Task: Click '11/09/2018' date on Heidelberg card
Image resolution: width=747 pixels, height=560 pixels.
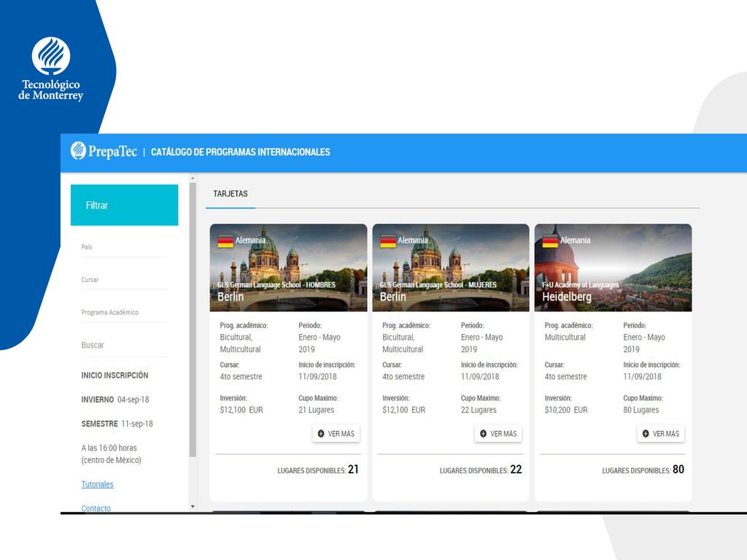Action: tap(642, 377)
